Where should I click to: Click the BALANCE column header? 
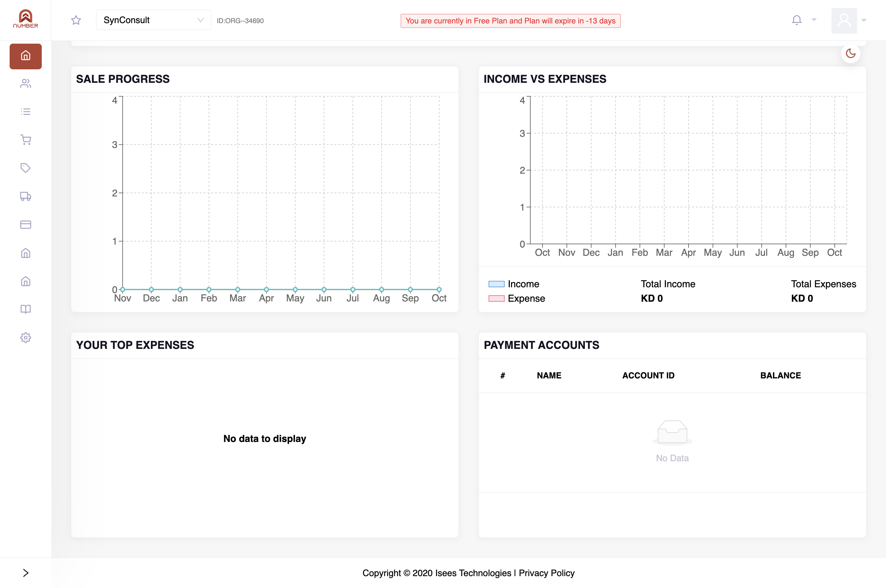coord(780,376)
